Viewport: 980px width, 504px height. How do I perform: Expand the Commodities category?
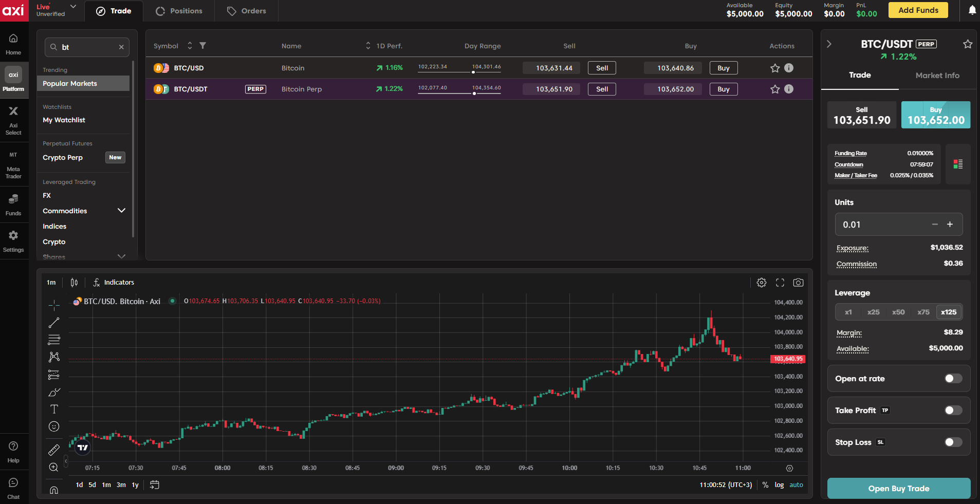[x=121, y=211]
